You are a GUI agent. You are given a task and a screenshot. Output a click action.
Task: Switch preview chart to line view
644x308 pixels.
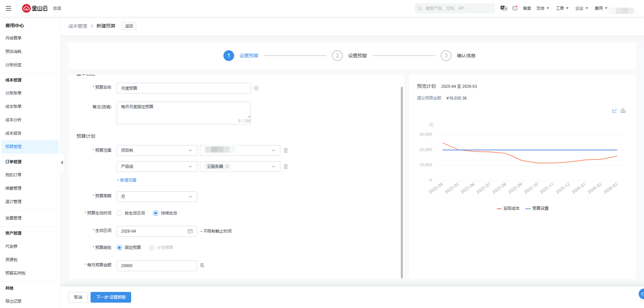[614, 111]
